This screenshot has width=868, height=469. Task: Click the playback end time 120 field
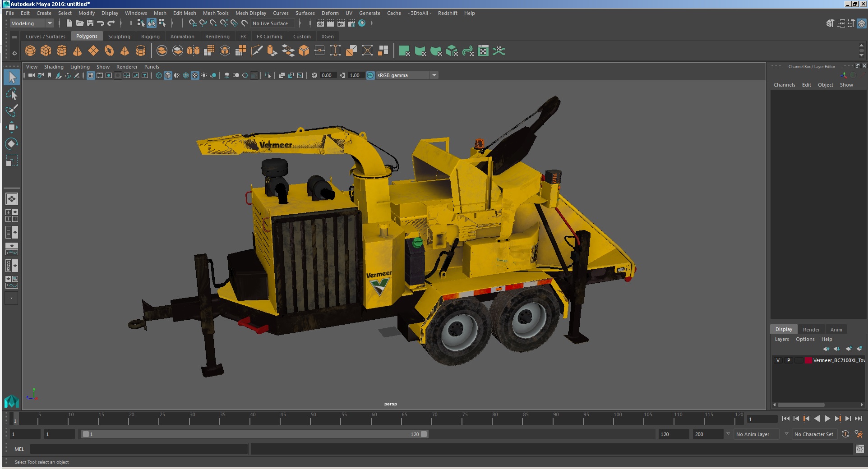pos(673,434)
